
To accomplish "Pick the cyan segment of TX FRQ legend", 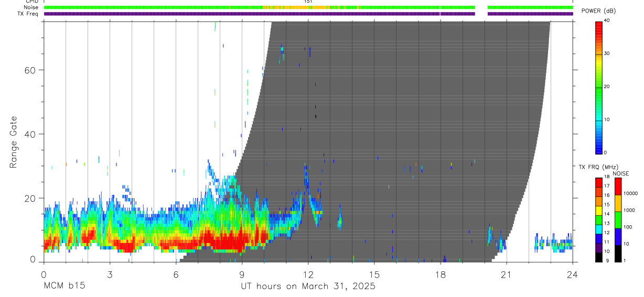I will pyautogui.click(x=598, y=229).
